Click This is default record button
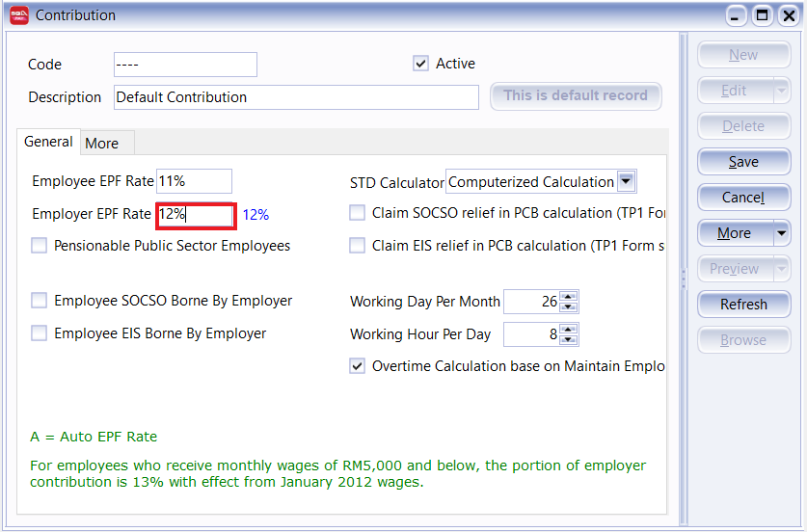The width and height of the screenshot is (807, 532). 576,95
